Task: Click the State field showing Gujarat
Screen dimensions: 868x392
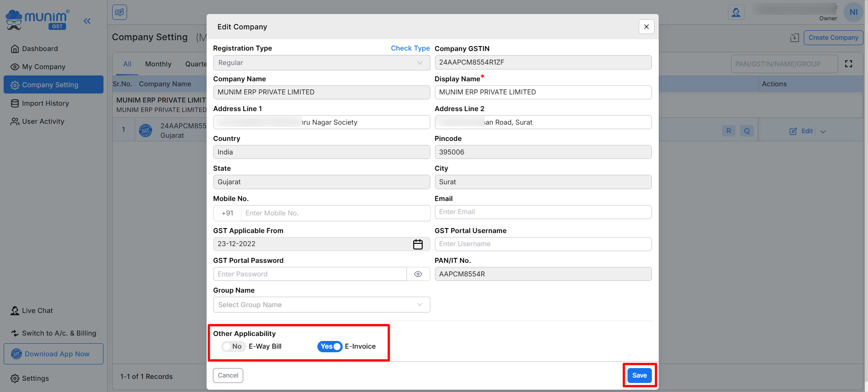Action: pos(321,182)
